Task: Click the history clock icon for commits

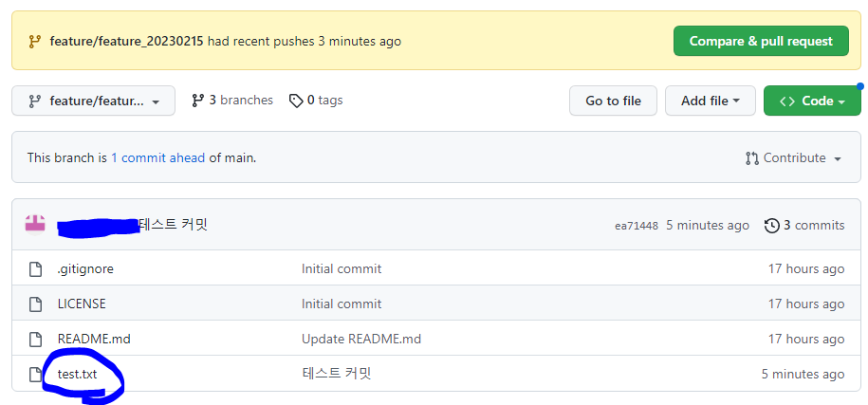Action: (x=771, y=226)
